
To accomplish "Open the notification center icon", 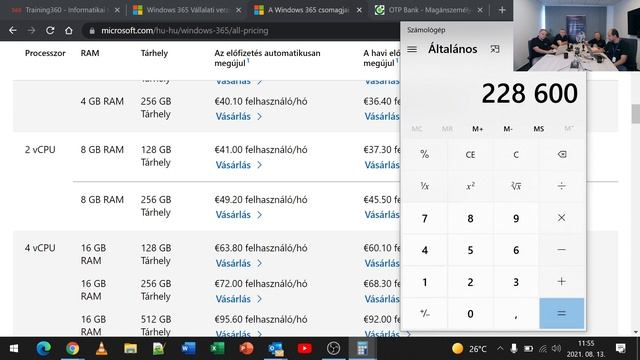I will (x=621, y=349).
